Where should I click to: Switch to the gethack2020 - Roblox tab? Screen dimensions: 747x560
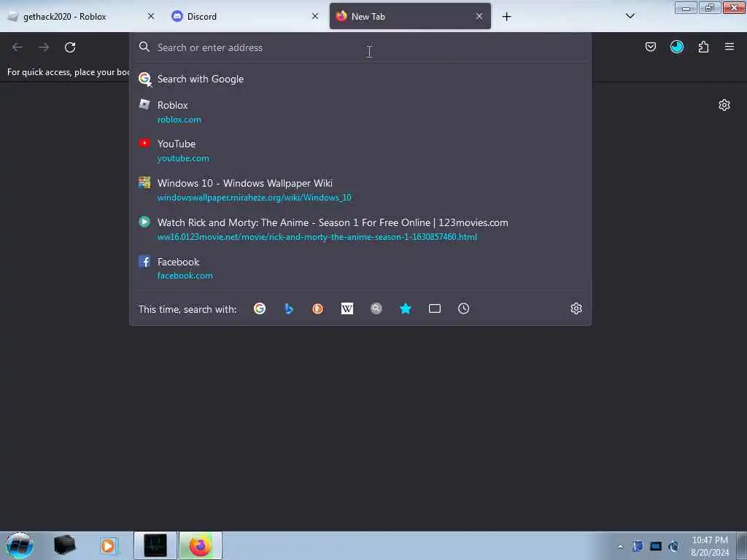pos(81,17)
